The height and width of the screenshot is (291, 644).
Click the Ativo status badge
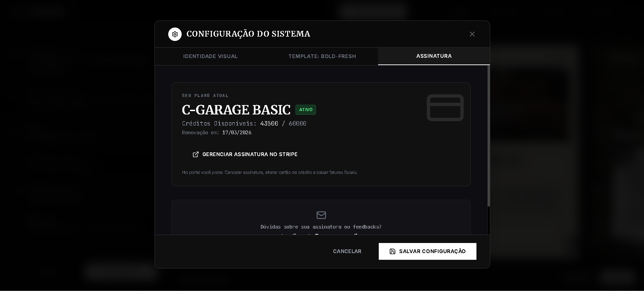coord(306,110)
